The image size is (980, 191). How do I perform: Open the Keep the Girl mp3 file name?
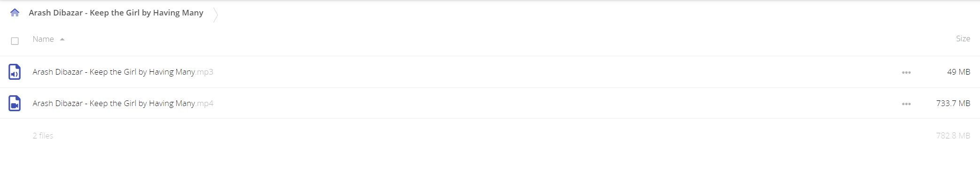tap(114, 72)
